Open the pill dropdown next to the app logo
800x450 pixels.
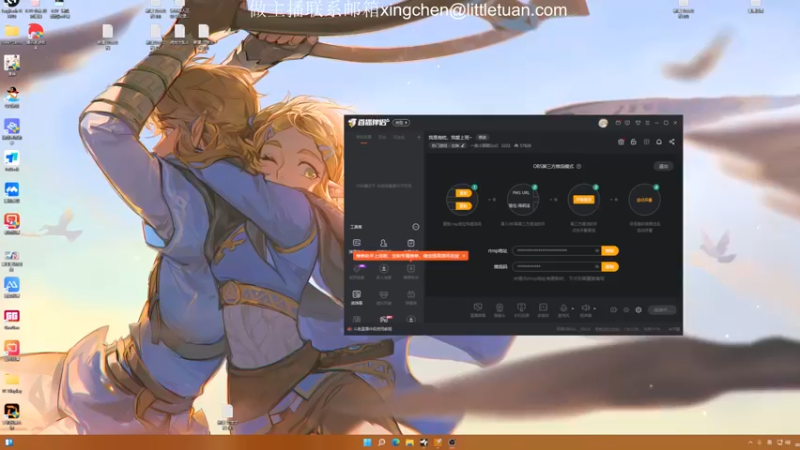pos(401,123)
